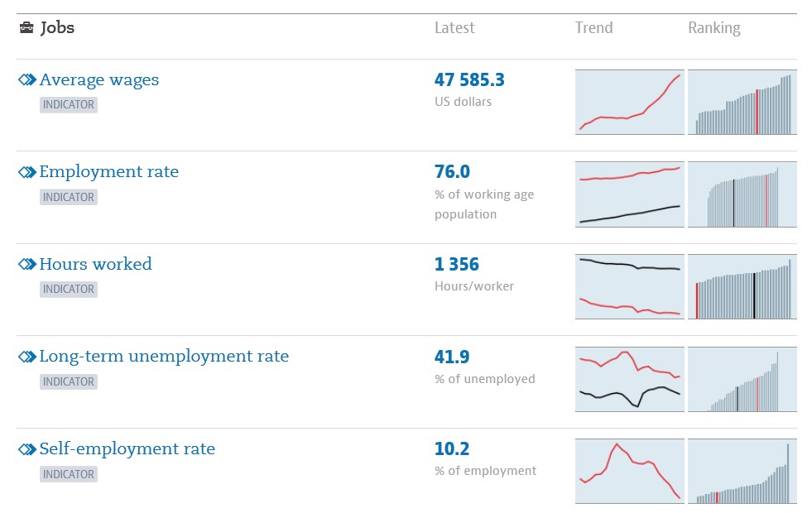Viewport: 812px width, 513px height.
Task: Open the Average wages indicator link
Action: click(x=99, y=80)
